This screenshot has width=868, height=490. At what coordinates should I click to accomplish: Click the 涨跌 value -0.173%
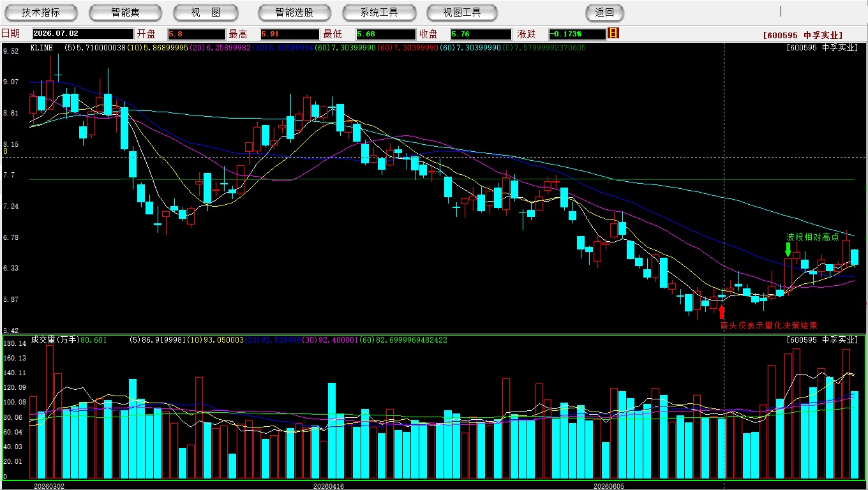click(576, 34)
